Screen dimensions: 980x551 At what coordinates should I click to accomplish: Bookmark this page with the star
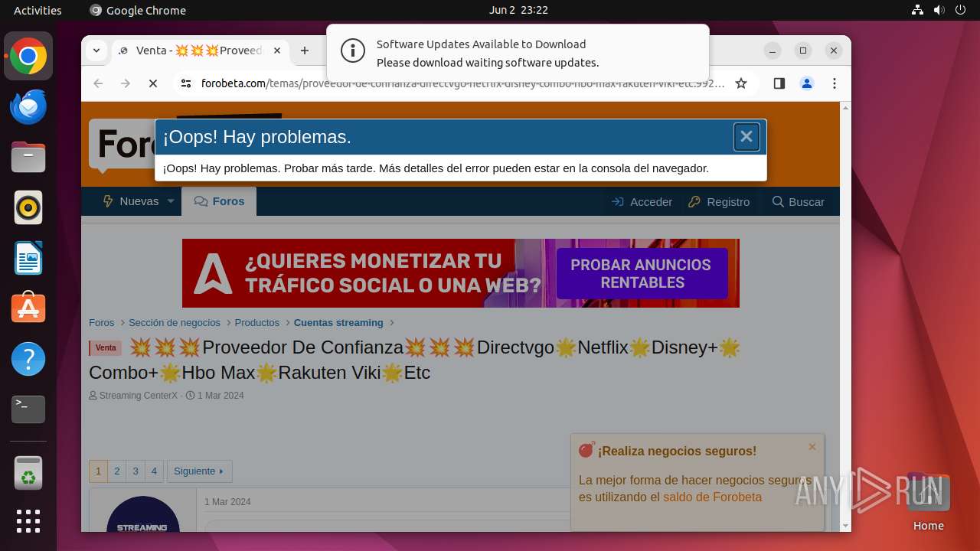741,83
